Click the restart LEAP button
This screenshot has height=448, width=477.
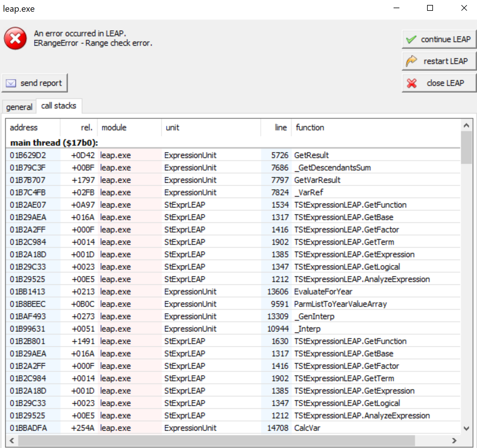click(439, 61)
